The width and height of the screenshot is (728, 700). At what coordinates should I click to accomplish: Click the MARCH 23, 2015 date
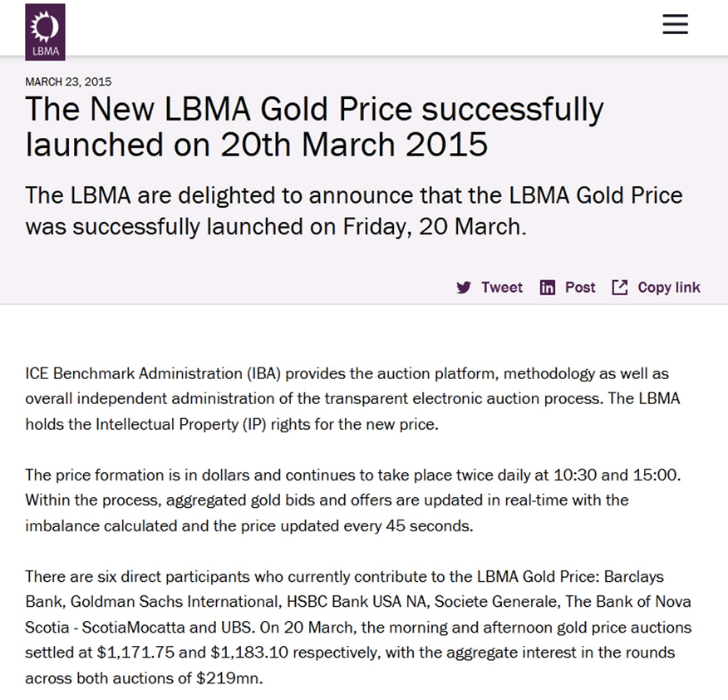[68, 81]
